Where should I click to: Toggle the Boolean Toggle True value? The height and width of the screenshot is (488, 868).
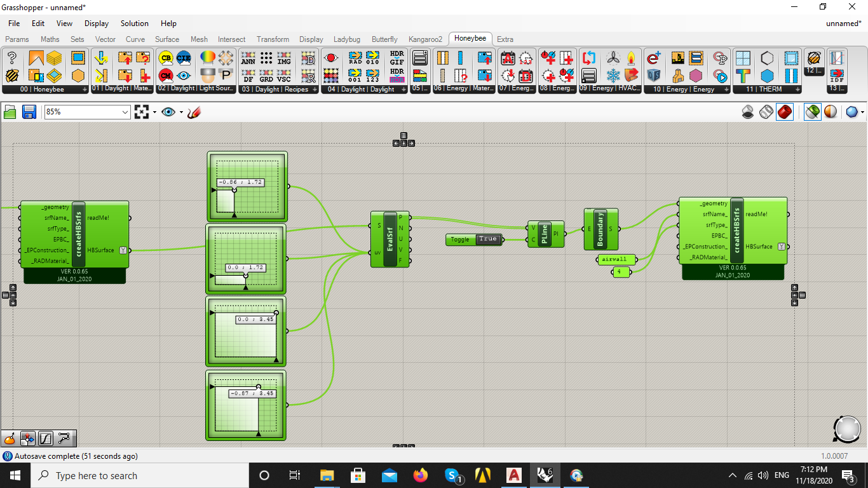pos(488,239)
